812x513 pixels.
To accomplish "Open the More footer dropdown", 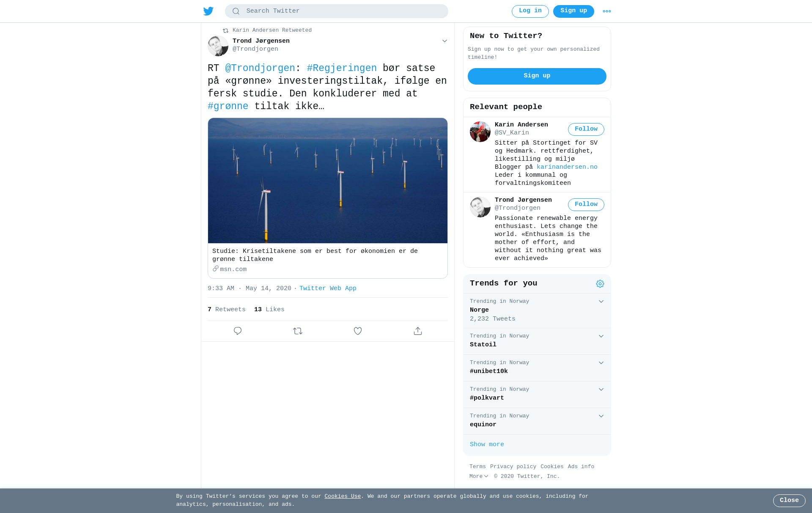I will pos(479,477).
